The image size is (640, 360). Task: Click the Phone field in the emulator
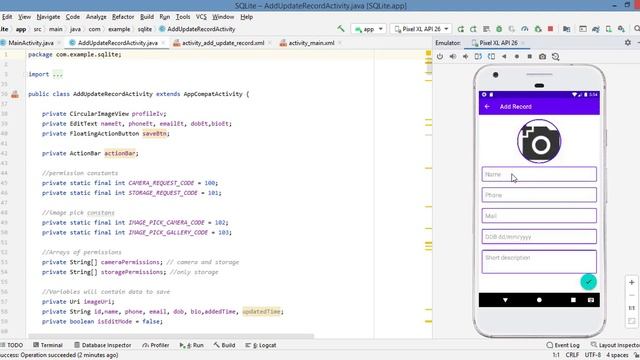pos(539,195)
